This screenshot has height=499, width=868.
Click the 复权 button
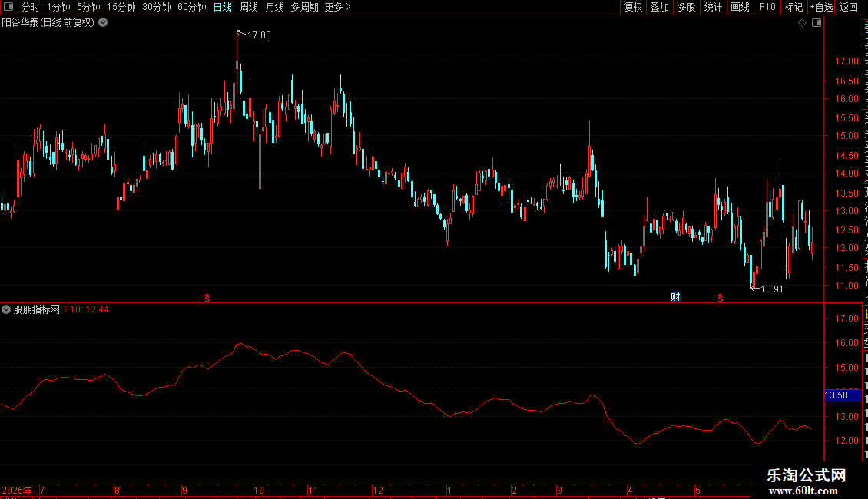(633, 7)
